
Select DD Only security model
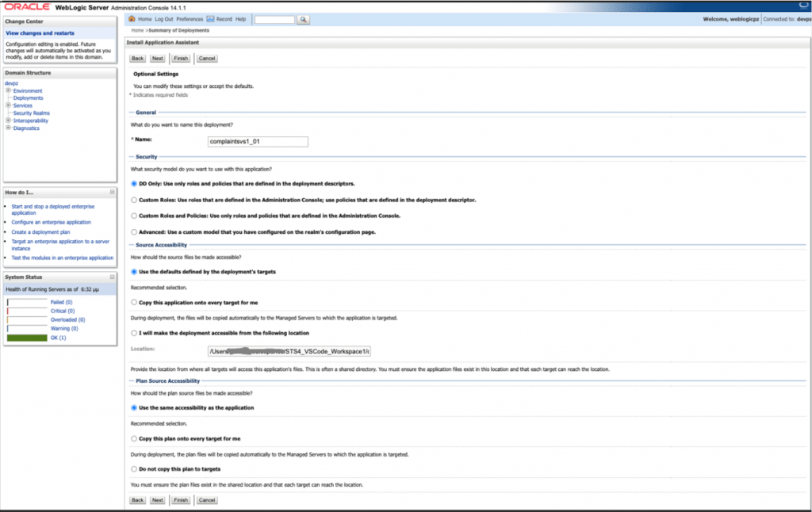click(134, 184)
